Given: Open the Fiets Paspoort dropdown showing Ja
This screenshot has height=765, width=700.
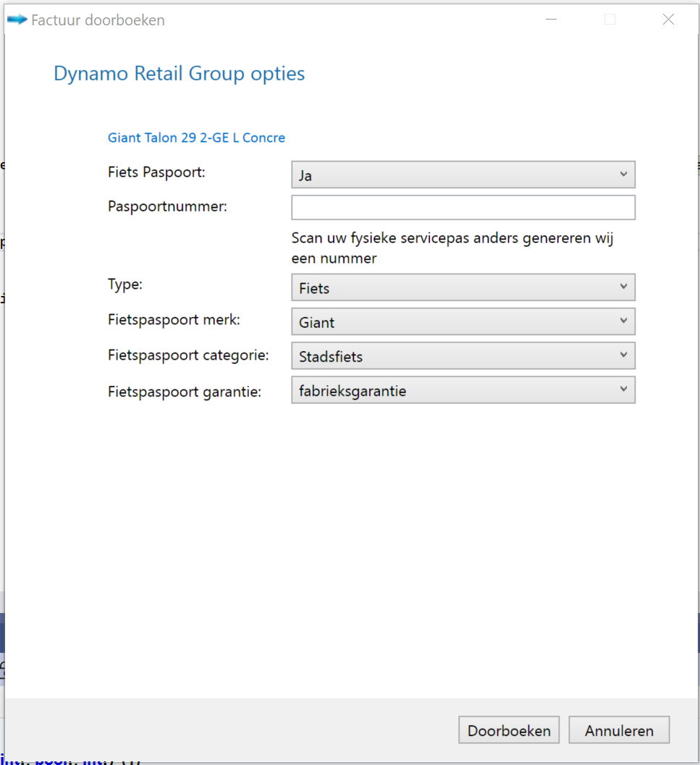Looking at the screenshot, I should click(463, 174).
